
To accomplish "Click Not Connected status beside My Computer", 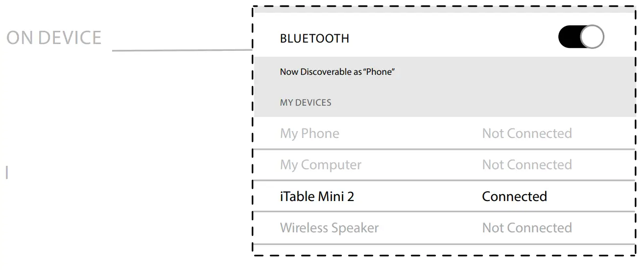I will click(x=527, y=165).
